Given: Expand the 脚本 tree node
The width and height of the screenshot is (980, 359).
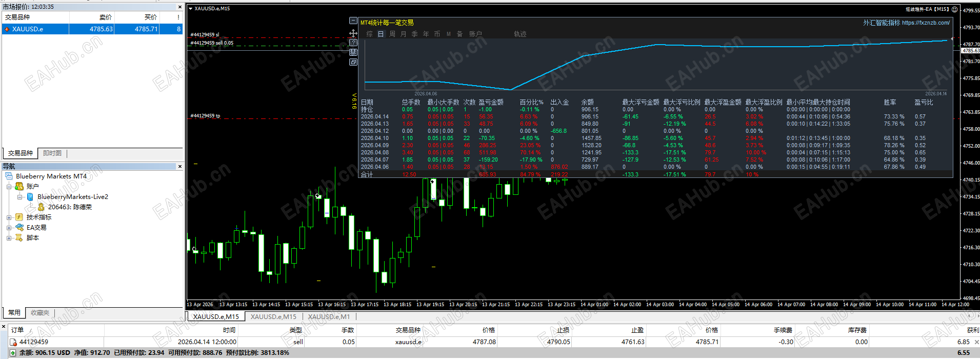Looking at the screenshot, I should pos(9,238).
